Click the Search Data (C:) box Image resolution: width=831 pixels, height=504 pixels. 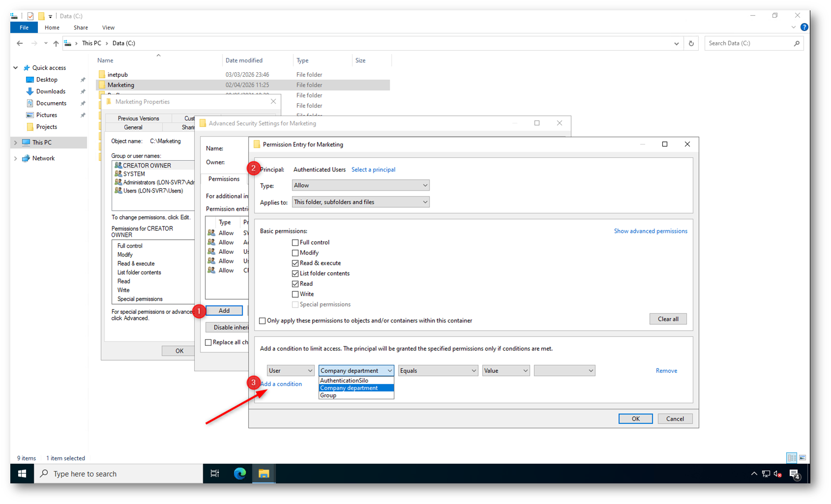point(748,43)
